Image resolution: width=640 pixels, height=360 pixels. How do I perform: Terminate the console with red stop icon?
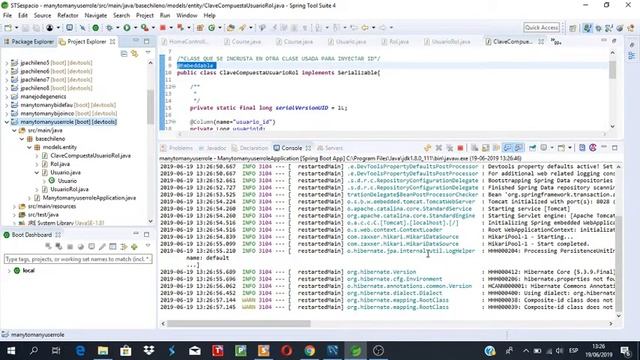point(460,148)
